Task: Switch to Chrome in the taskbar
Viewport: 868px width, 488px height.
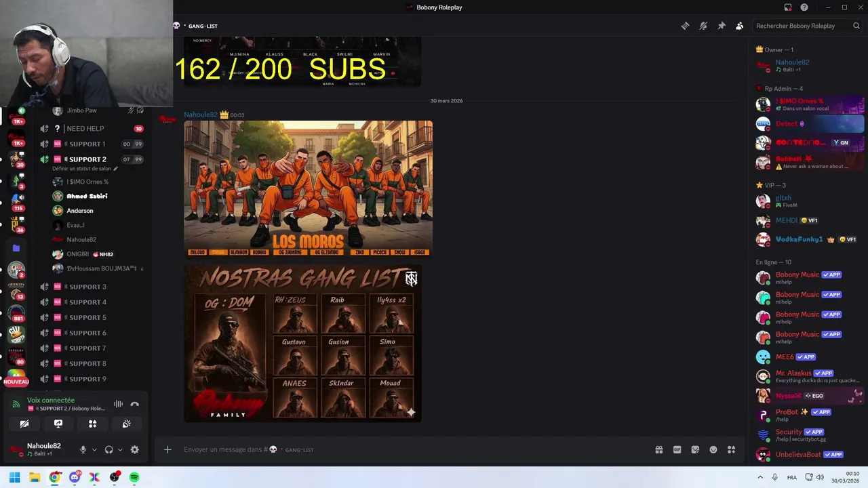Action: (x=55, y=477)
